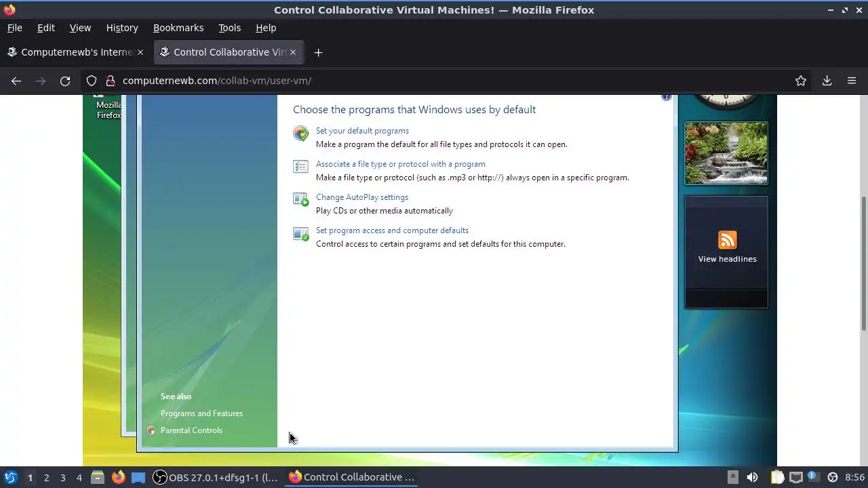Click the 'Choose the programs that Windows uses' heading
This screenshot has width=868, height=488.
click(414, 109)
